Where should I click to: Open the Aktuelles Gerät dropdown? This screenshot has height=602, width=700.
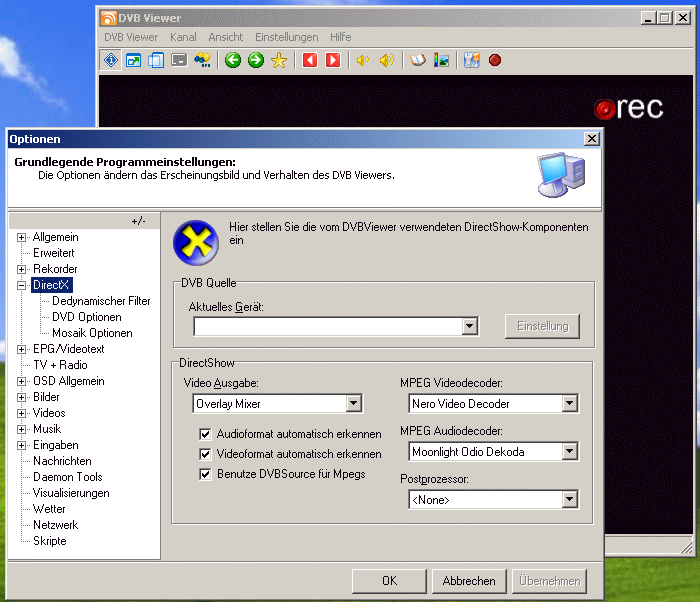point(469,326)
